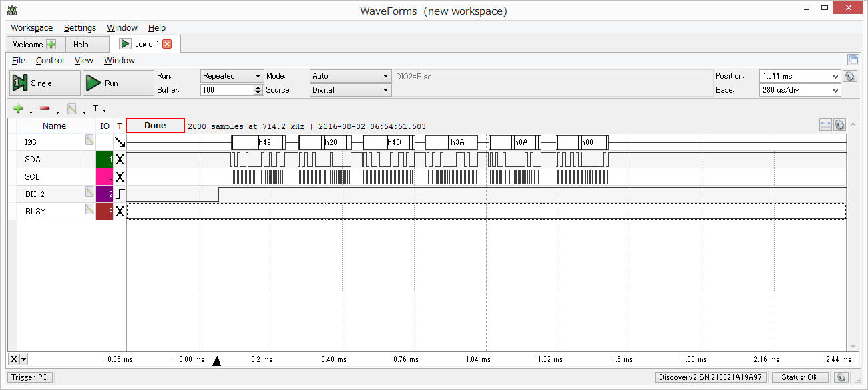
Task: Open edit properties icon on I2C row
Action: point(89,140)
